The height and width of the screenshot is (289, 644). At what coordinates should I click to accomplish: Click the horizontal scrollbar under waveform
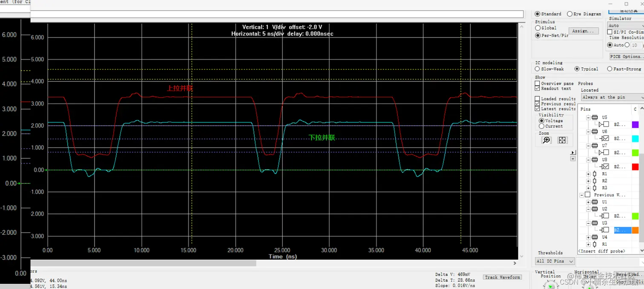(x=143, y=263)
